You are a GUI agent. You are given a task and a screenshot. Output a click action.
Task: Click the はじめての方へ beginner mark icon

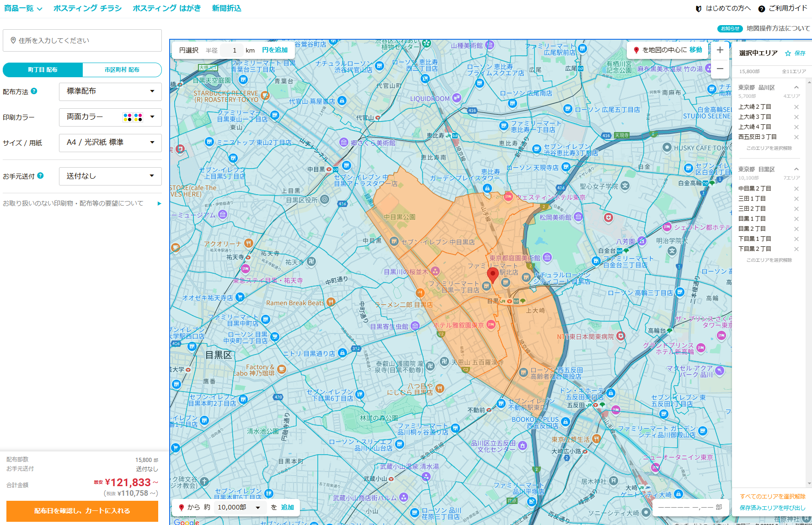coord(698,9)
